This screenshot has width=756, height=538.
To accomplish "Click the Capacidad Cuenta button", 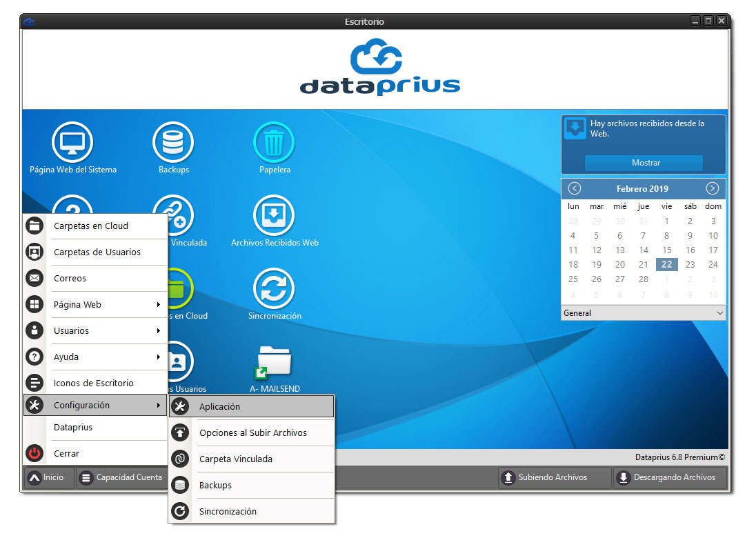I will (x=121, y=477).
